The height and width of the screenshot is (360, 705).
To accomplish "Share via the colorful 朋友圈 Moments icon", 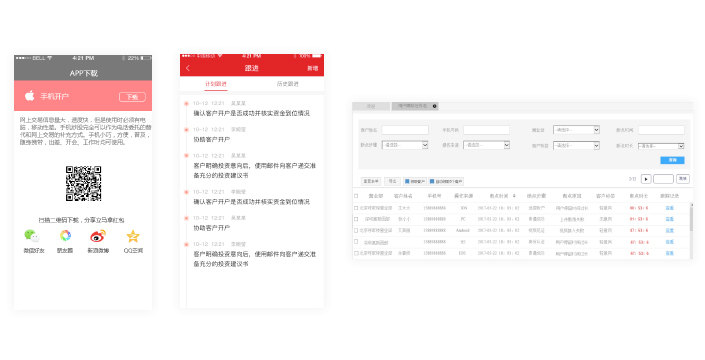I will [65, 236].
